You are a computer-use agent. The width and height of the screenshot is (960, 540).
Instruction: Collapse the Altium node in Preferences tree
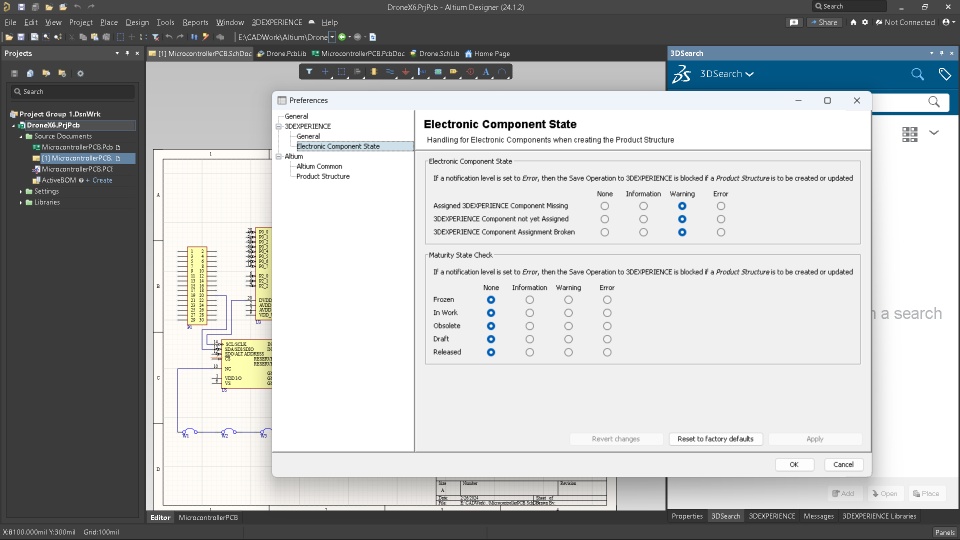[278, 157]
